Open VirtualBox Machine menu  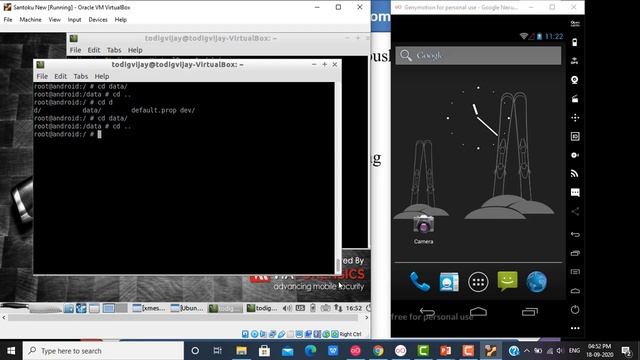pos(30,20)
